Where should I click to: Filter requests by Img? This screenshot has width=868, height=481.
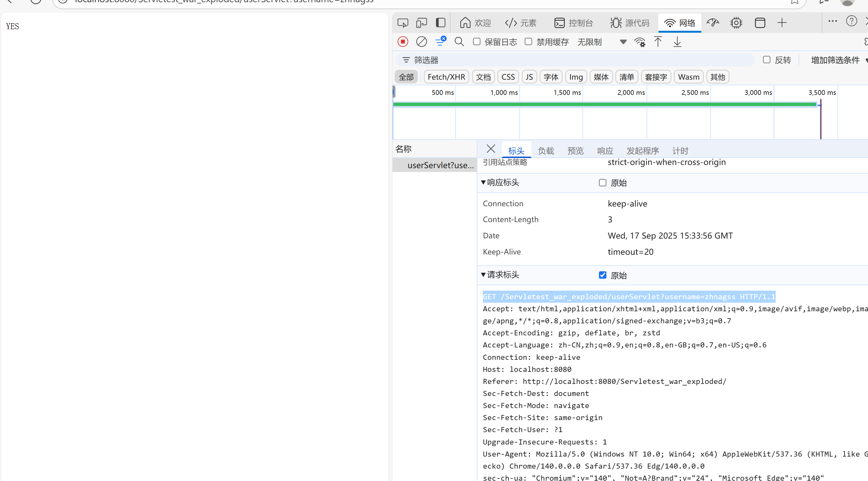pos(576,77)
